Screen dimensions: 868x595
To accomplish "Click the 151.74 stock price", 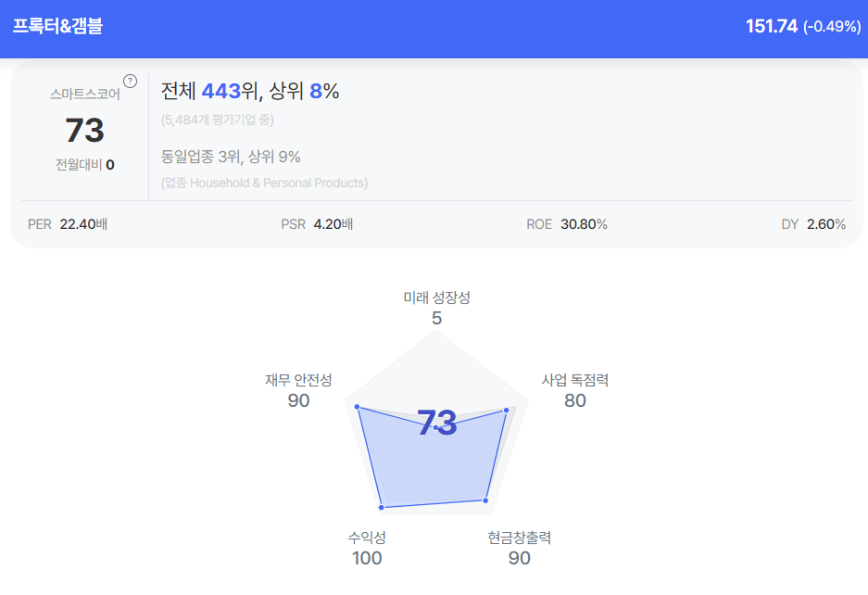I will [771, 26].
